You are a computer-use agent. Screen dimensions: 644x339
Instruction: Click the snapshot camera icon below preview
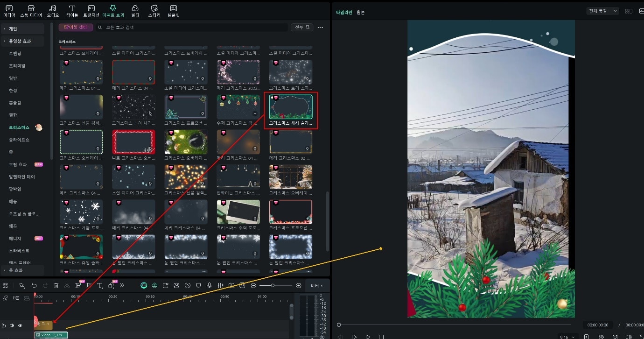tap(615, 337)
